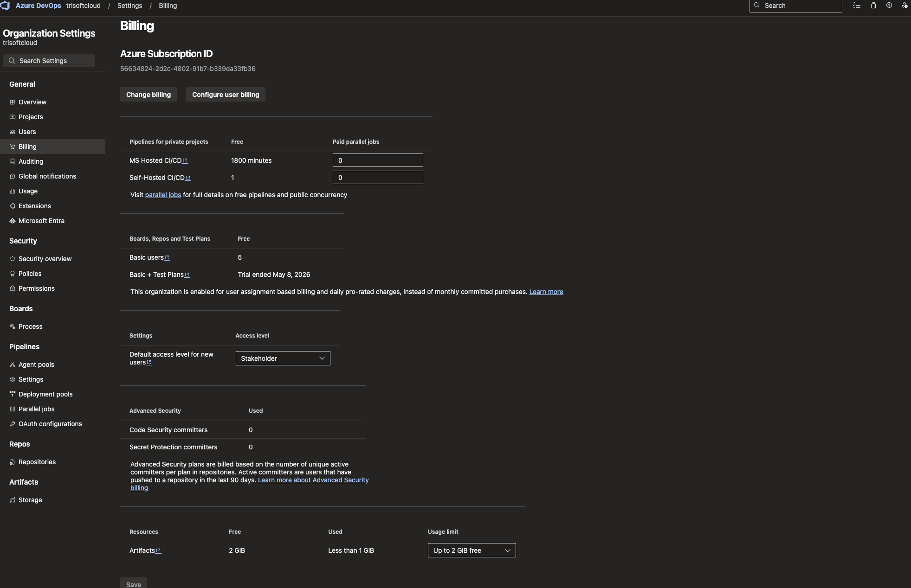Image resolution: width=911 pixels, height=588 pixels.
Task: Click the Save button
Action: click(134, 583)
